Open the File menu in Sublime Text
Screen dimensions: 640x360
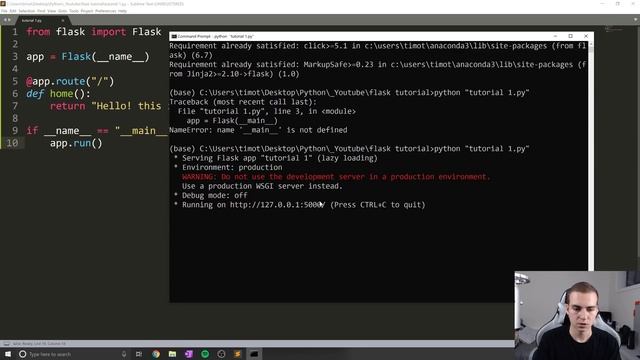pos(4,11)
